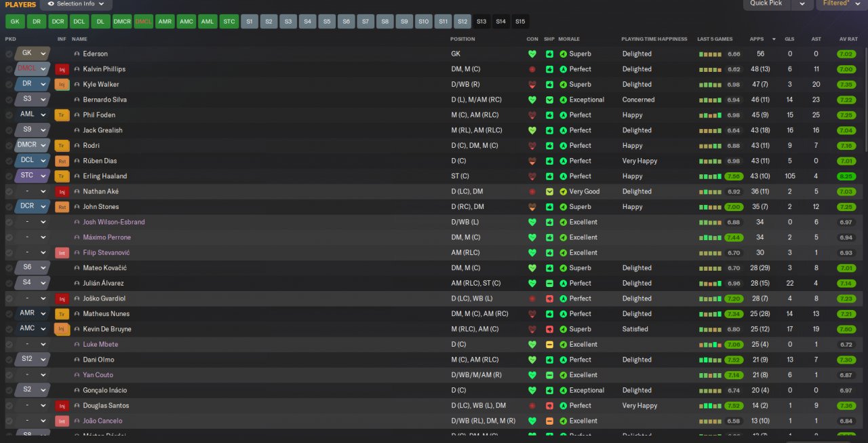Click Douglas Santos' last 5 games form bar
Image resolution: width=868 pixels, height=443 pixels.
coord(710,406)
